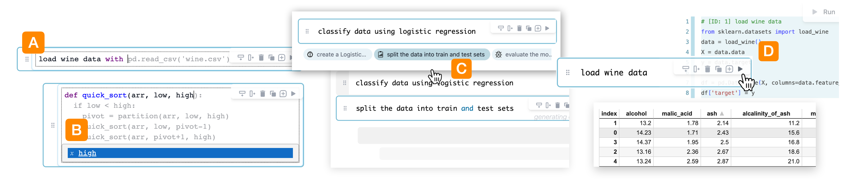Duplicate the 'load wine data' cell
868x184 pixels.
tap(718, 69)
